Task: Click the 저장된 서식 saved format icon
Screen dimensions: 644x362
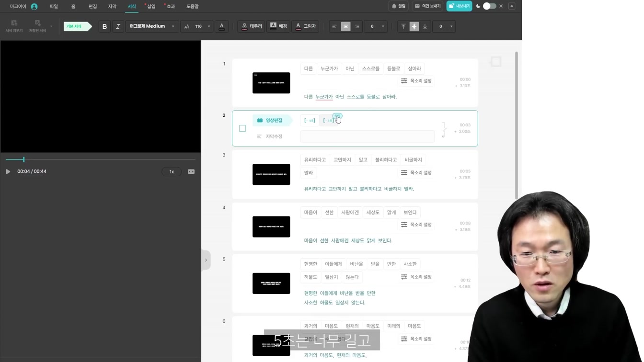Action: (37, 26)
